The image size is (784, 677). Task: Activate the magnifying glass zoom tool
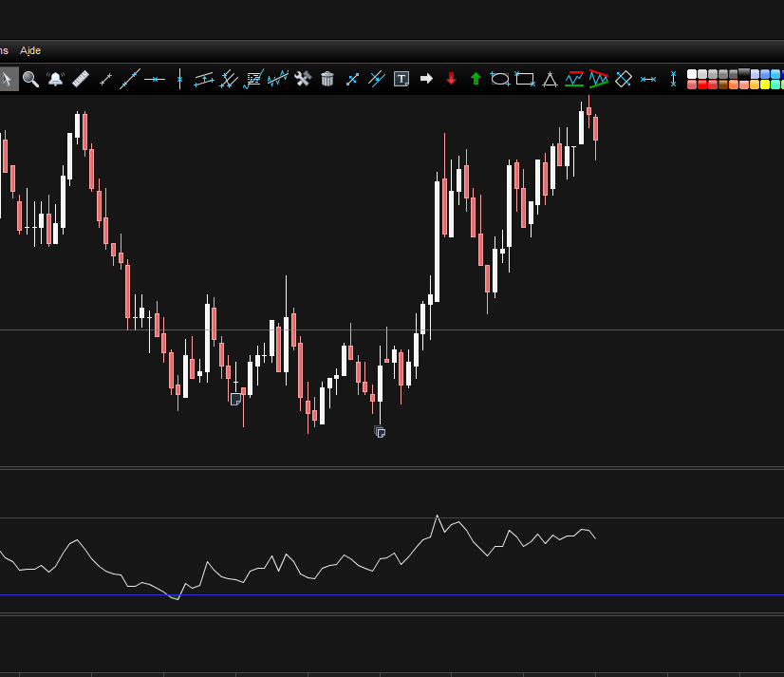pyautogui.click(x=30, y=79)
